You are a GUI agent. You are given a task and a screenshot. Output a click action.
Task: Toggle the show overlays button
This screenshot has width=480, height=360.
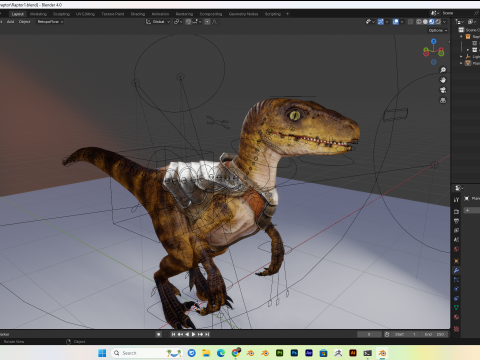tap(396, 22)
